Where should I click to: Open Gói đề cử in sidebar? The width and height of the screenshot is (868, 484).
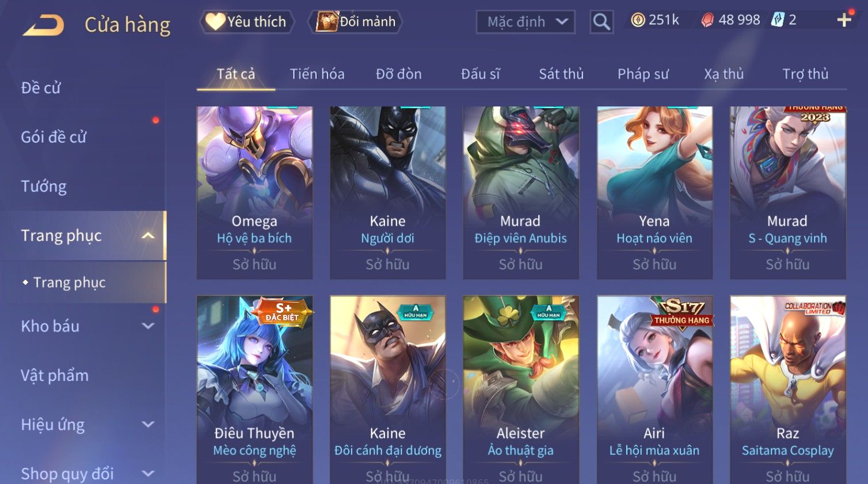pos(54,137)
